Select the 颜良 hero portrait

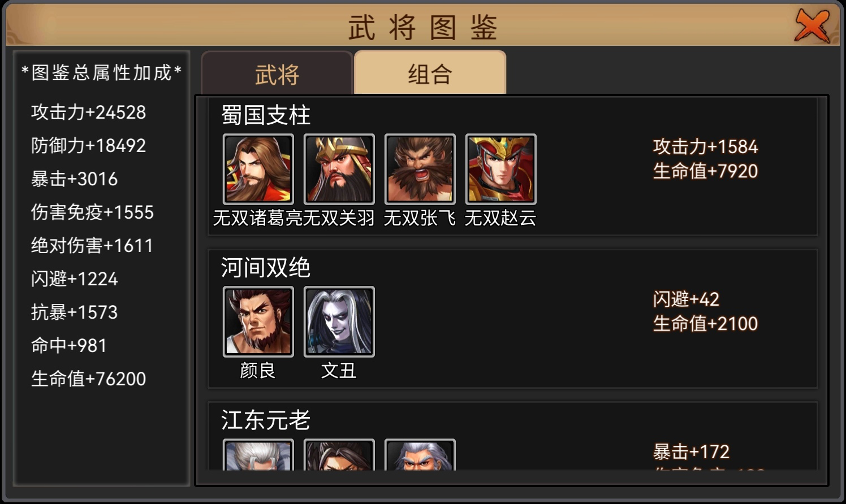point(258,321)
